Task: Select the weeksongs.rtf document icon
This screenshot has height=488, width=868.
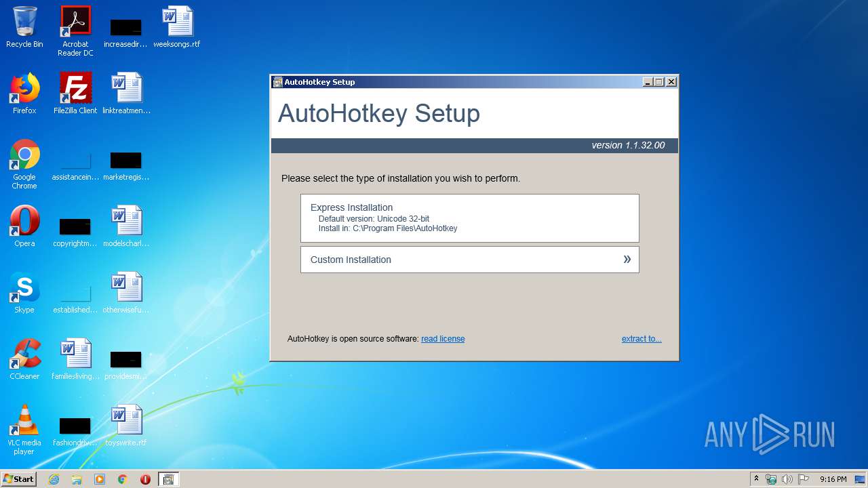Action: point(177,27)
